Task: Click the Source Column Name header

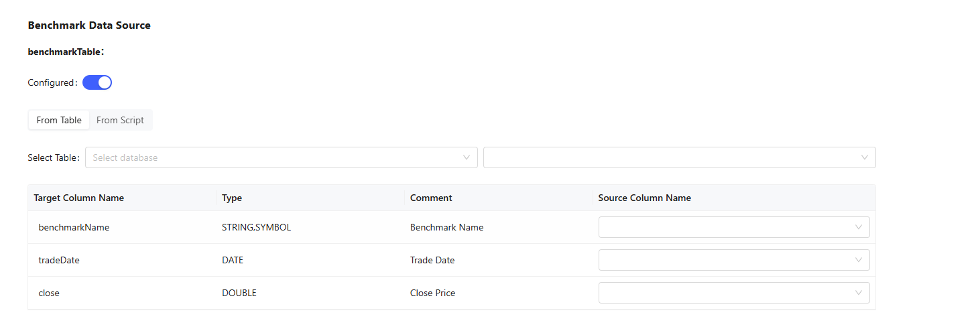Action: coord(644,198)
